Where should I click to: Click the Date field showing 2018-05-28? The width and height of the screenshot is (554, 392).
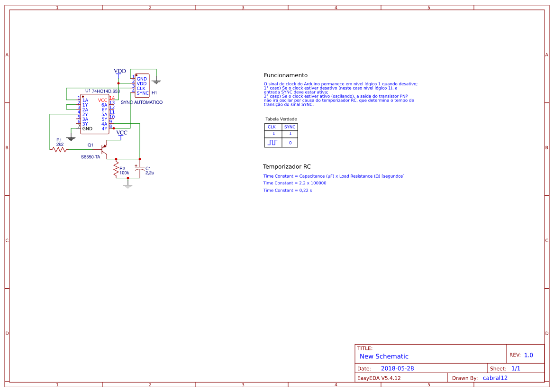pos(399,368)
